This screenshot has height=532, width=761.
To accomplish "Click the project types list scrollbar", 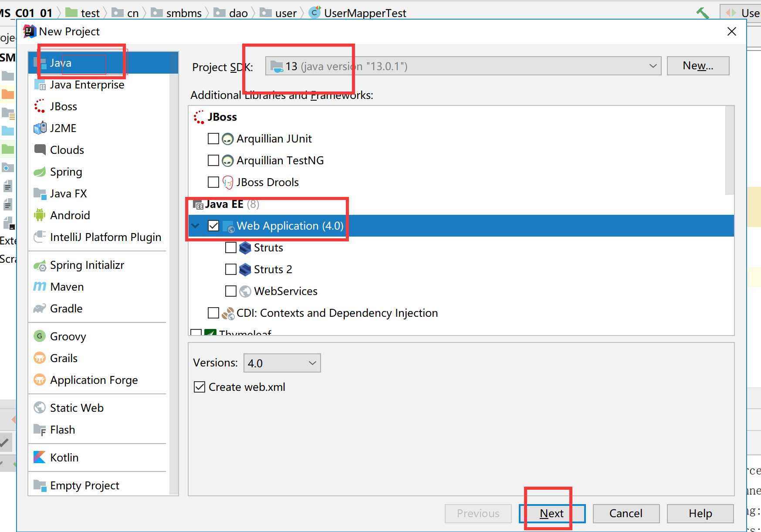I will (174, 273).
